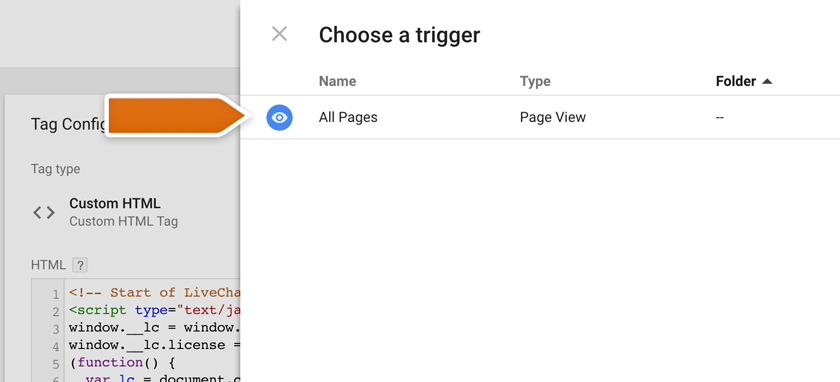Select the Custom HTML tag type title
The height and width of the screenshot is (382, 840).
pos(115,204)
